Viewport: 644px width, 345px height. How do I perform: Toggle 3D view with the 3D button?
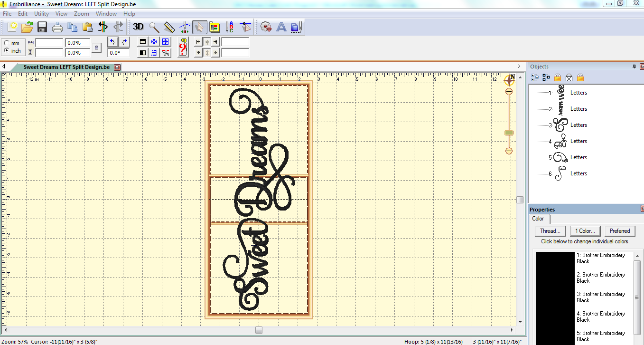click(x=139, y=27)
